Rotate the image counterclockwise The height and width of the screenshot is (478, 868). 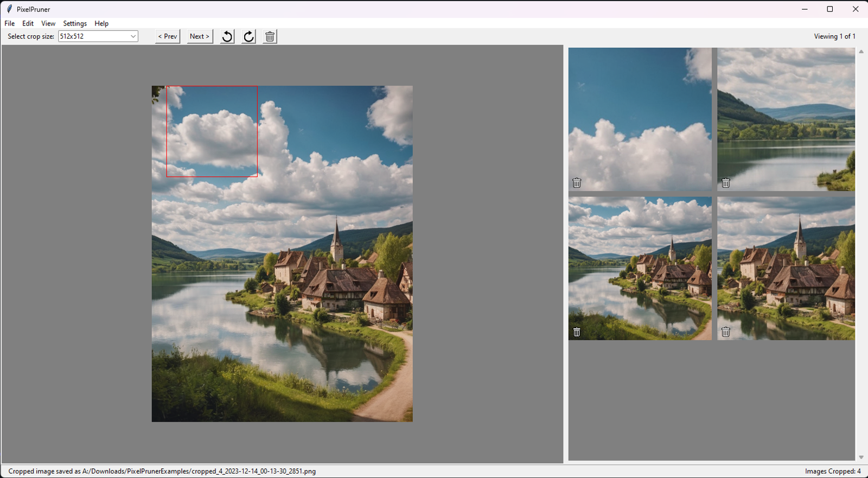(x=227, y=36)
